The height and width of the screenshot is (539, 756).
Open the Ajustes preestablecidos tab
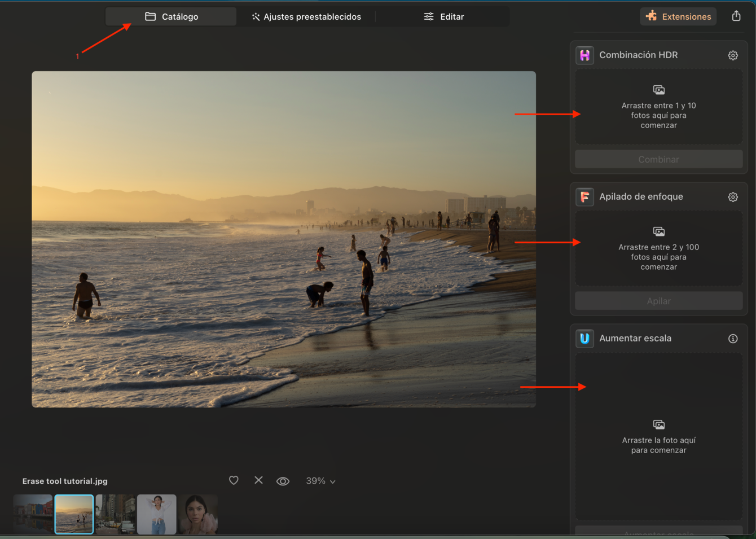point(306,16)
